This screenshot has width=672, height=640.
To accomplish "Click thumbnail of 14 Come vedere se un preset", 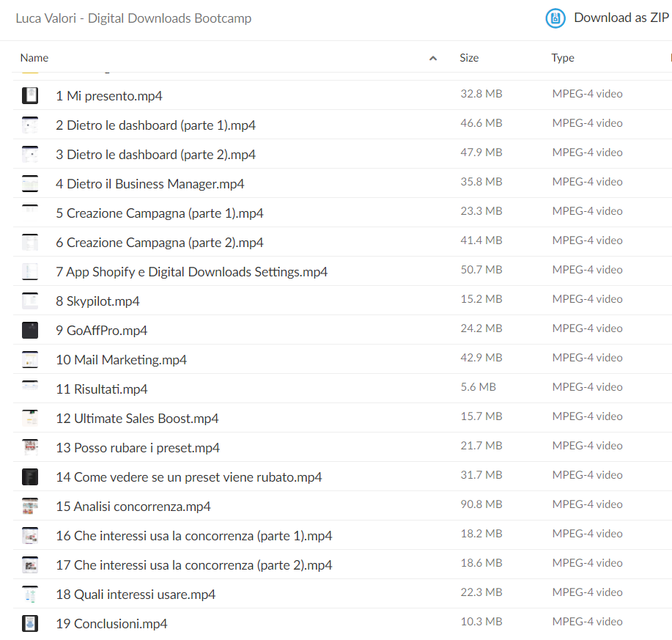I will pos(30,477).
